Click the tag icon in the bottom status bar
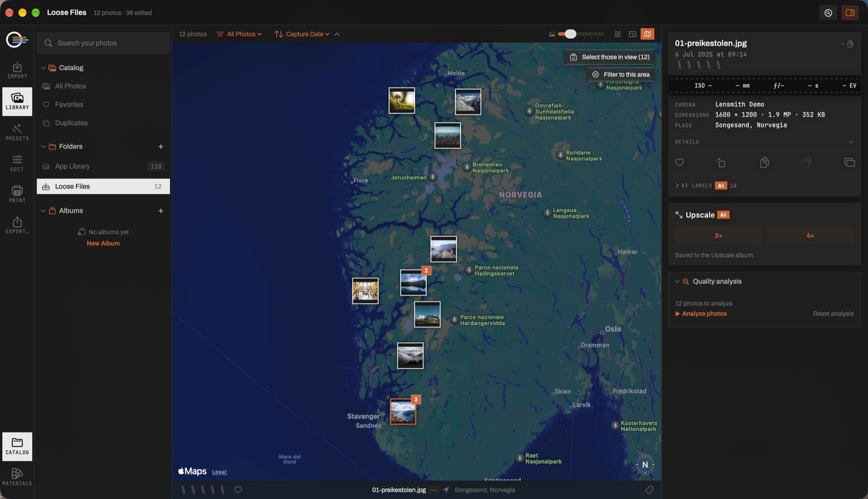Screen dimensions: 868x499 coord(649,490)
